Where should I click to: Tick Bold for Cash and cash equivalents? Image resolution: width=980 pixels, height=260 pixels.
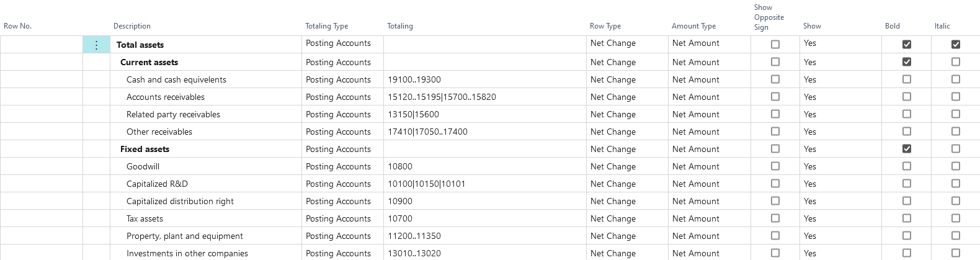click(907, 79)
